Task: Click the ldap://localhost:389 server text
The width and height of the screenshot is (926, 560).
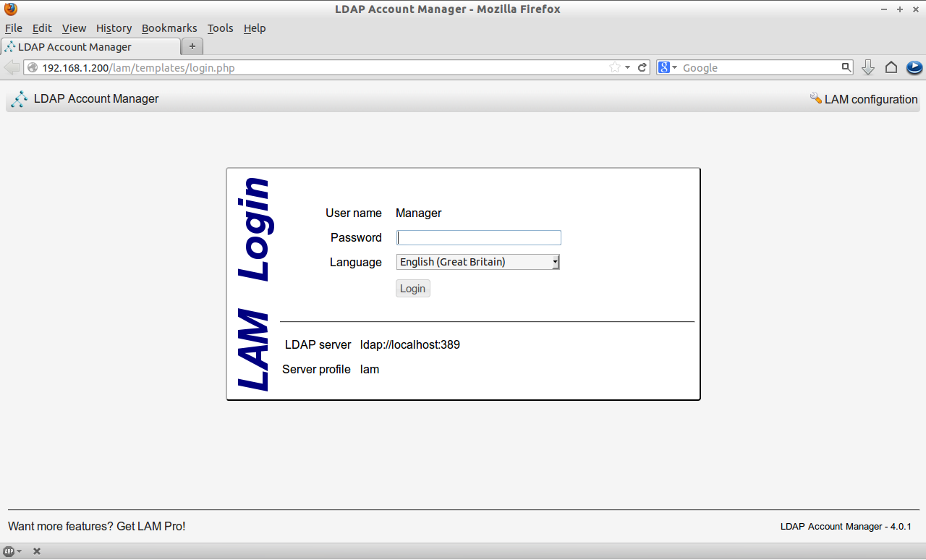Action: tap(410, 344)
